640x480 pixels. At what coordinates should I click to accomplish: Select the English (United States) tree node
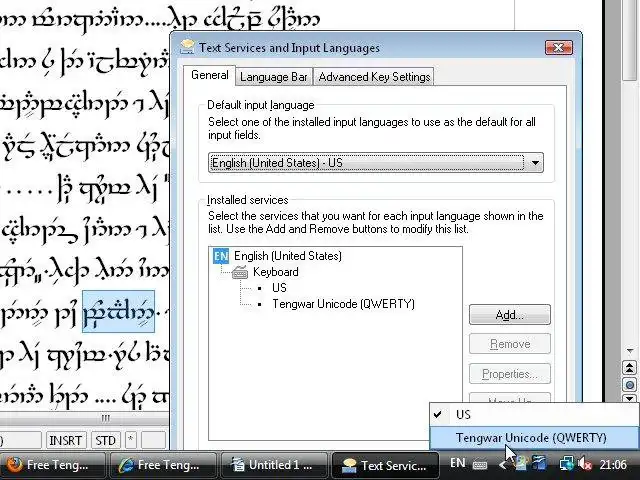288,256
